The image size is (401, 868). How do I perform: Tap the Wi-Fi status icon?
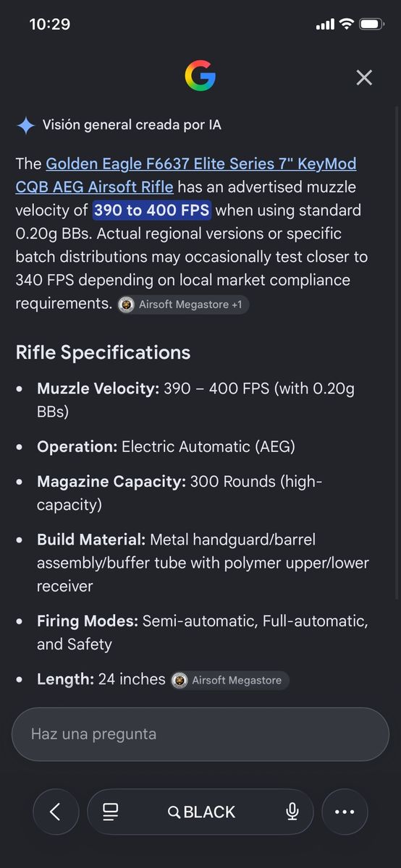pos(346,24)
